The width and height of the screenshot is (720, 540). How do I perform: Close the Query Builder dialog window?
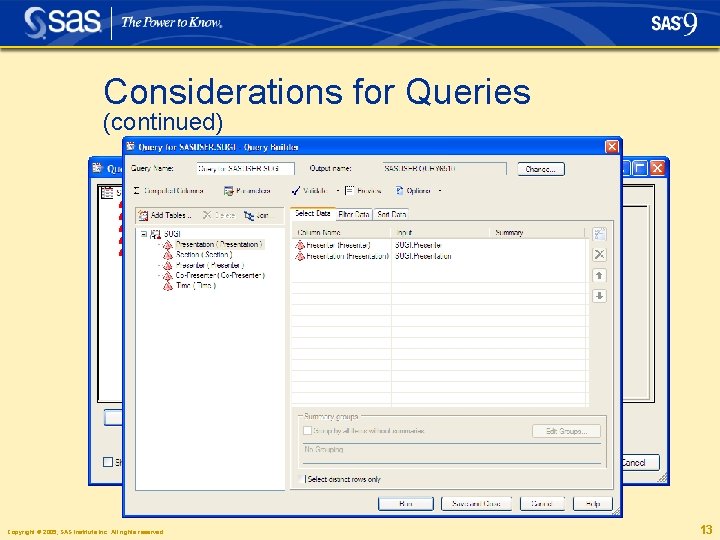coord(612,147)
